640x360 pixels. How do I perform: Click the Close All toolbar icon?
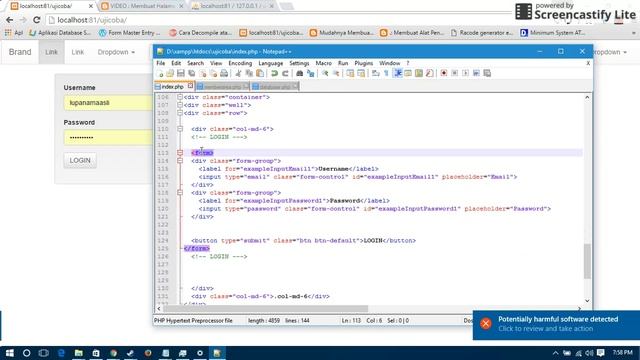[x=213, y=73]
